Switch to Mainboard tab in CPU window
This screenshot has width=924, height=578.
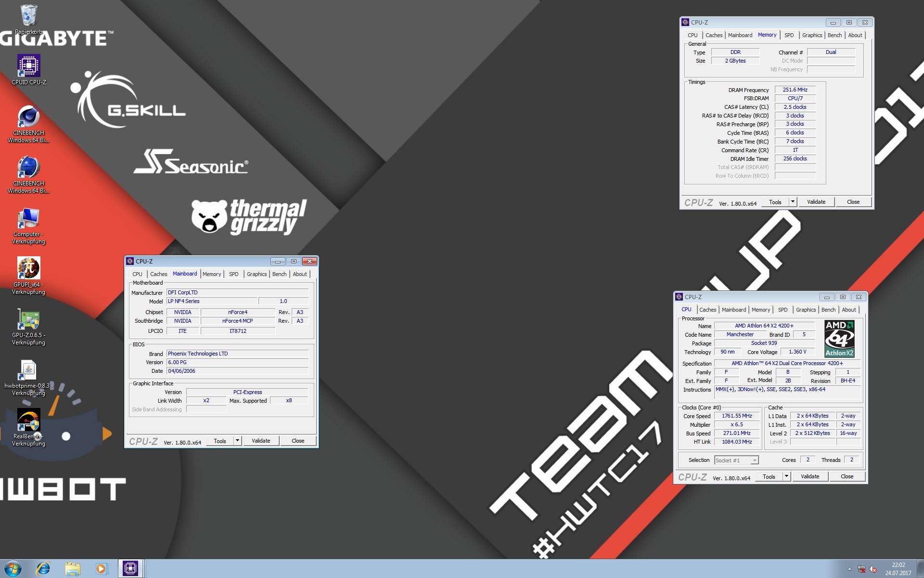pyautogui.click(x=734, y=310)
